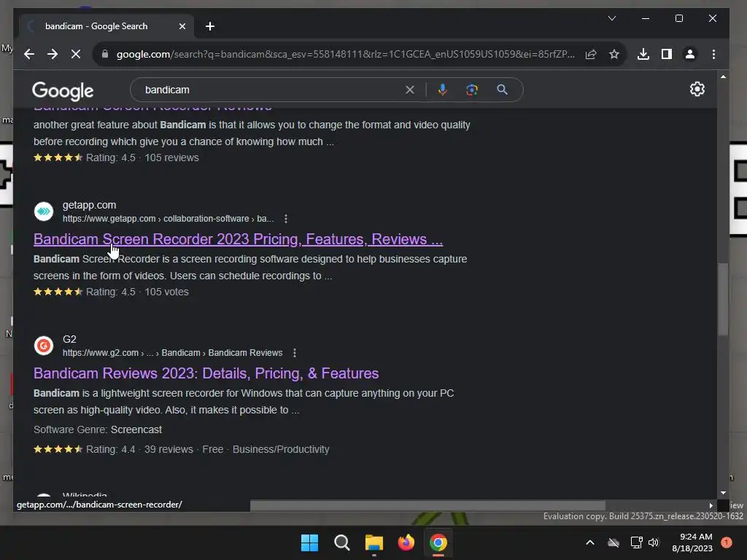Open the volume tray icon
The height and width of the screenshot is (560, 747).
click(654, 542)
